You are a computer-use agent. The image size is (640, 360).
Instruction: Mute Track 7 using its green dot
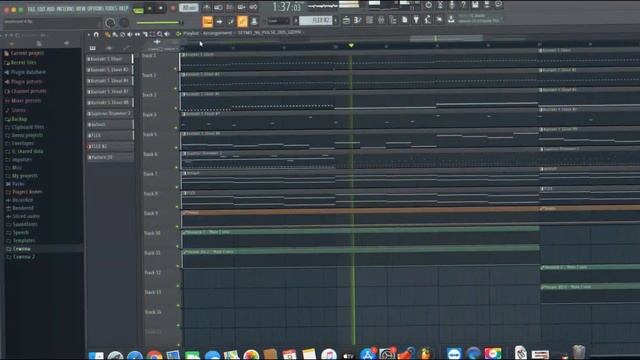pos(177,187)
